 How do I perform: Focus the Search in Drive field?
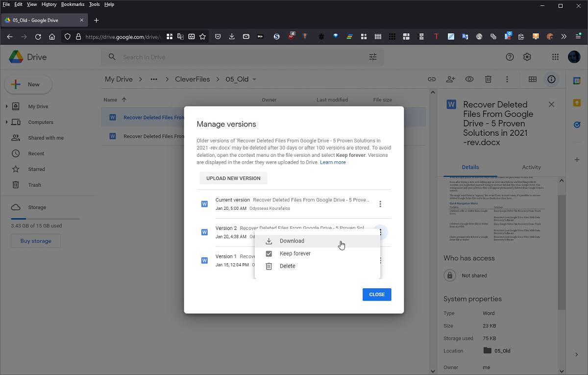tap(243, 57)
